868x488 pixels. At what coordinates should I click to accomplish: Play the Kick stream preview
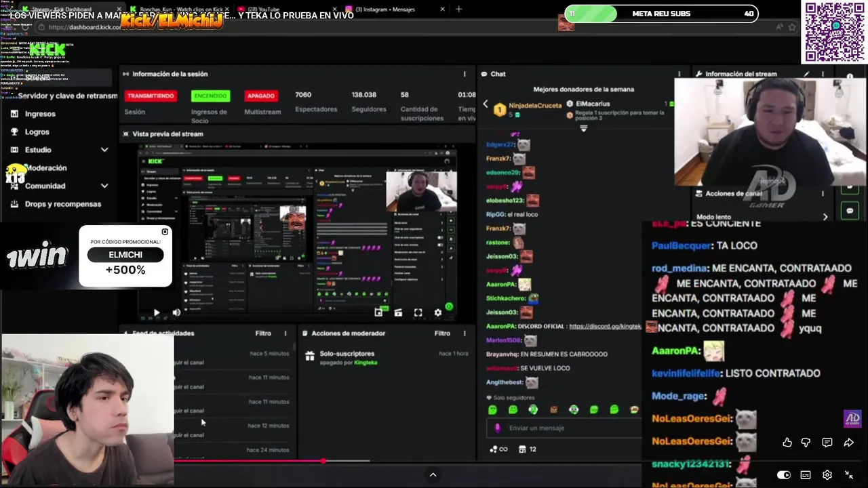coord(156,312)
